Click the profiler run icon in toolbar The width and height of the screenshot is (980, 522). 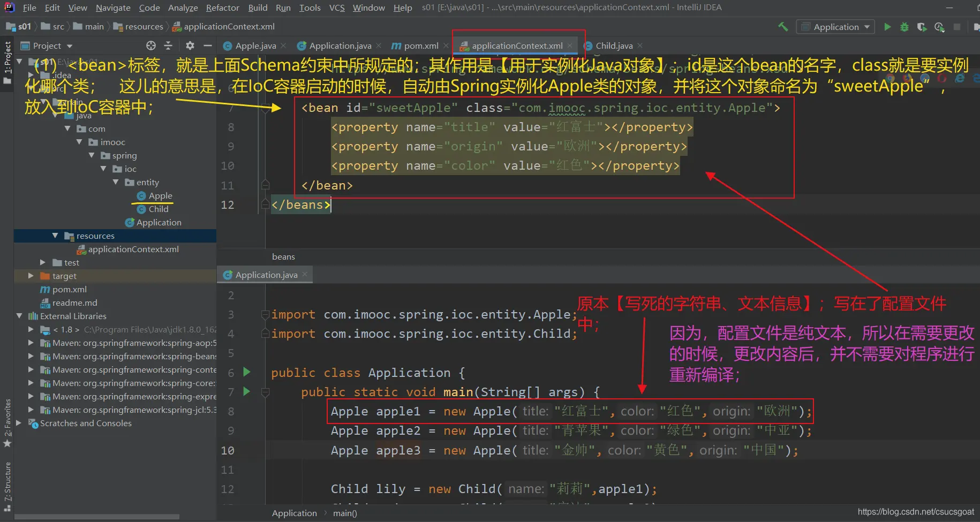point(939,27)
